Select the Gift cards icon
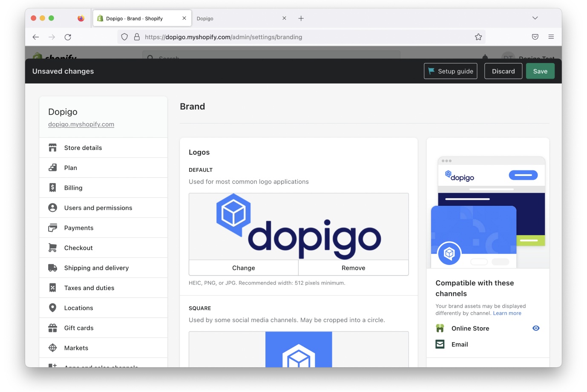 (x=53, y=328)
